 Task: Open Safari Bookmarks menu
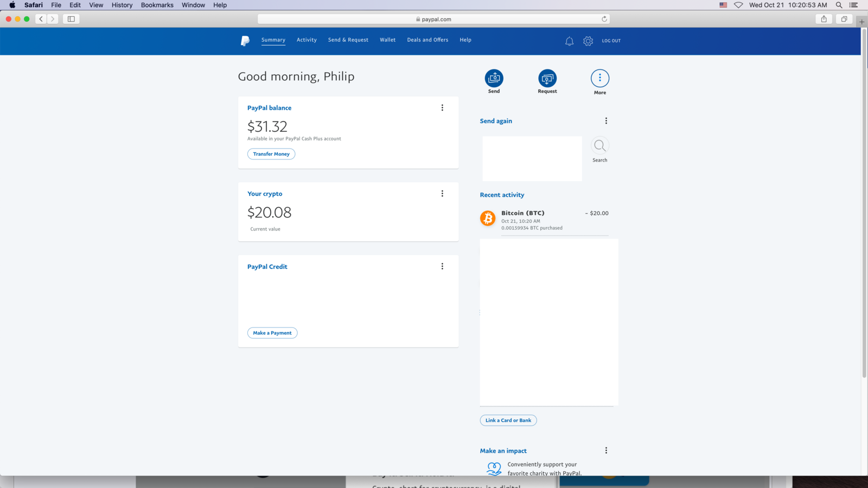click(x=157, y=5)
